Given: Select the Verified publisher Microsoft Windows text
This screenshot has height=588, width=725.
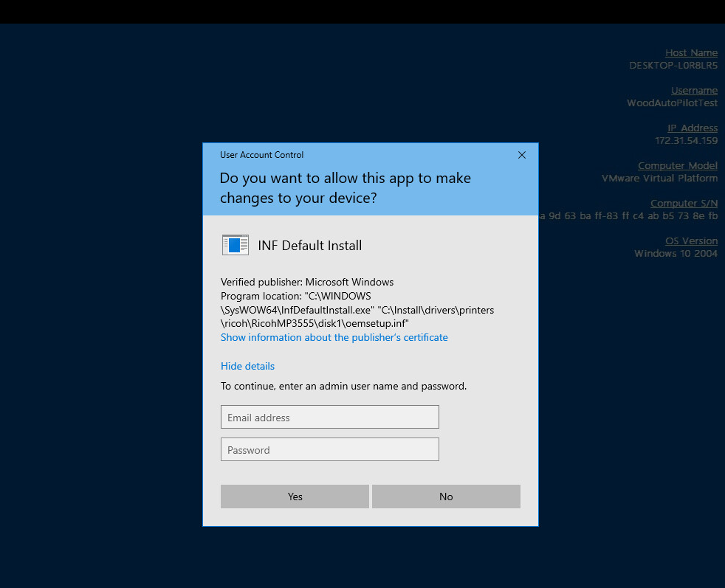Looking at the screenshot, I should click(306, 282).
